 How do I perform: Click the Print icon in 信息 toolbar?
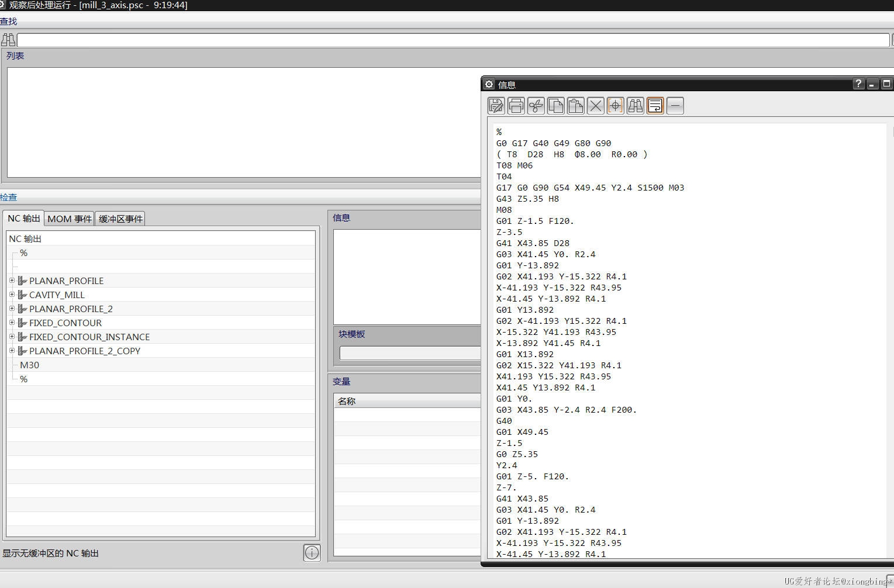click(516, 106)
